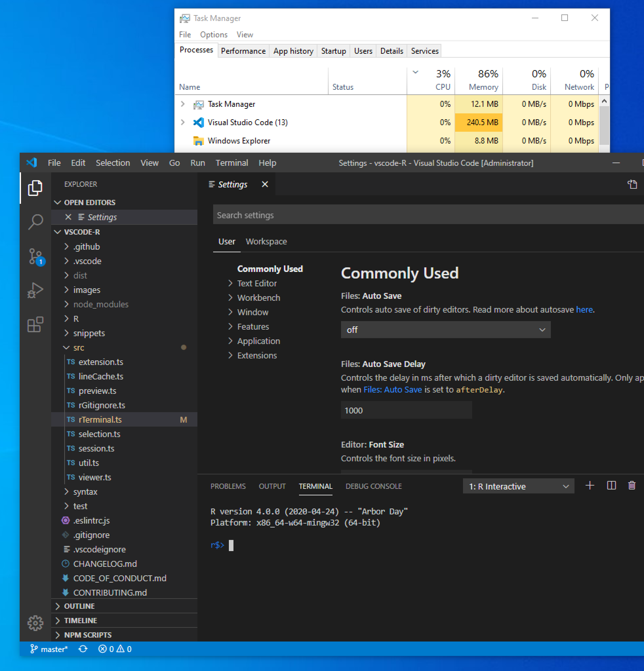Image resolution: width=644 pixels, height=671 pixels.
Task: Click Open Settings (JSON) icon
Action: click(632, 184)
